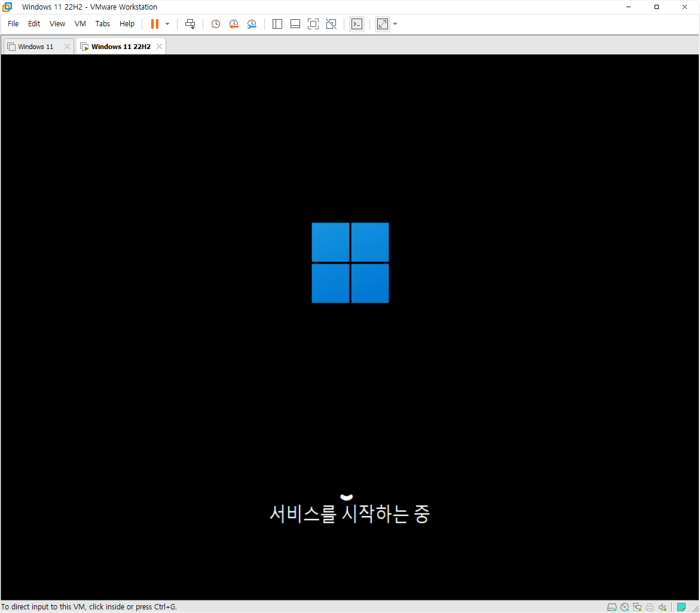Pause the running virtual machine
This screenshot has height=613, width=700.
coord(154,24)
